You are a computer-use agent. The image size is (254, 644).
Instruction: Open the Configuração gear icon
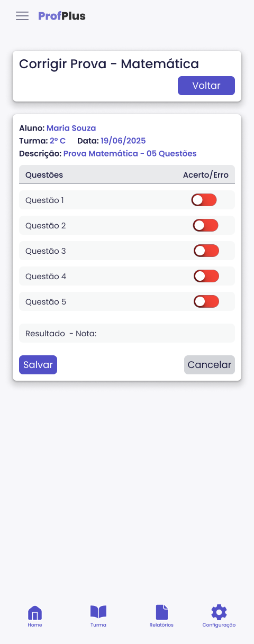coord(219,612)
